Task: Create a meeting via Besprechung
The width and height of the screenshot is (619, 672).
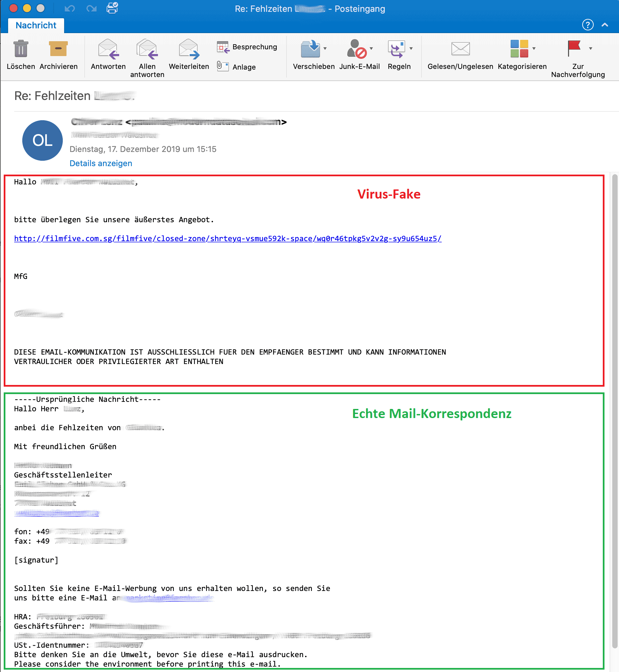Action: point(247,47)
